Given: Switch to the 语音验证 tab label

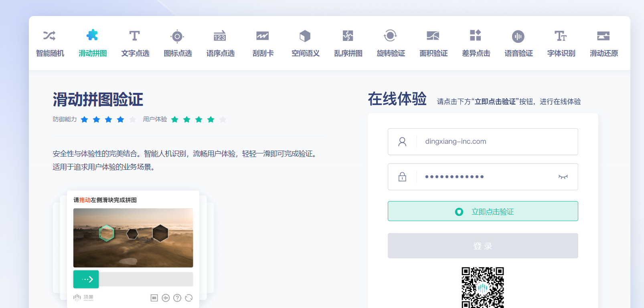Looking at the screenshot, I should click(518, 53).
